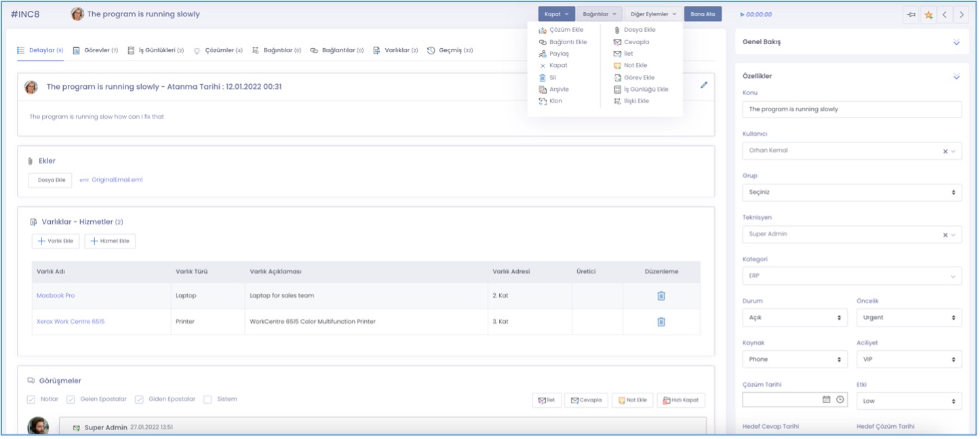This screenshot has height=439, width=980.
Task: Enable the Sistem checkbox
Action: click(208, 400)
